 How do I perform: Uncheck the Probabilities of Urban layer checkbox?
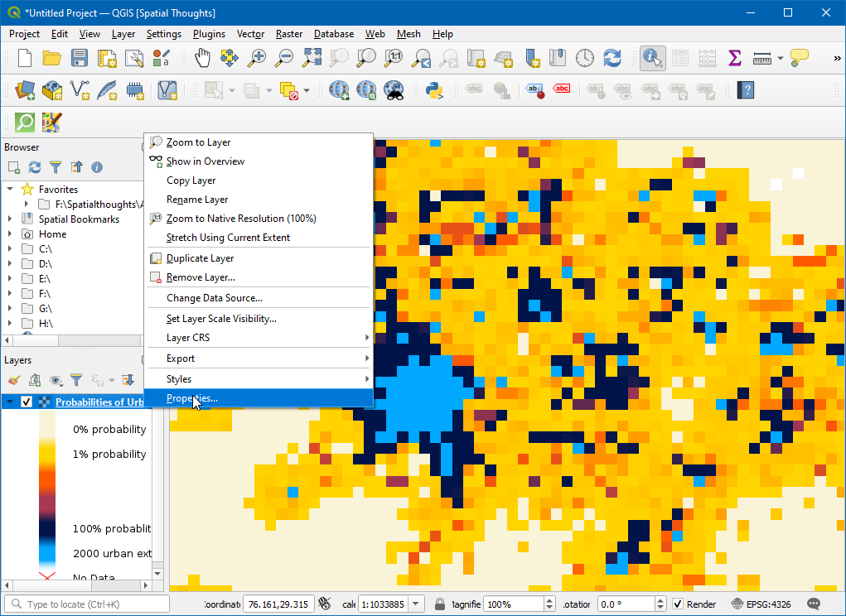tap(27, 402)
